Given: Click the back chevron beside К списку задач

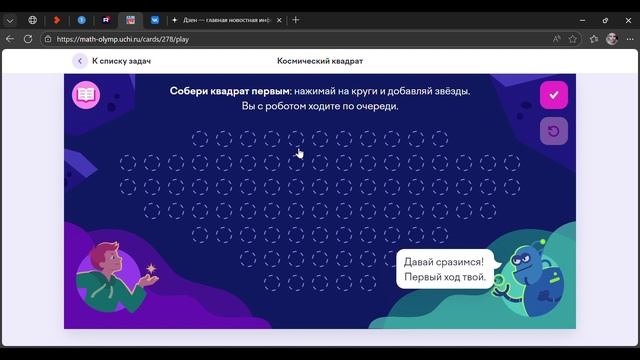Looking at the screenshot, I should pos(80,61).
